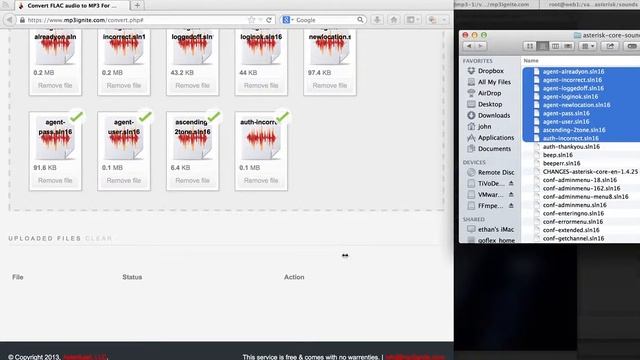The width and height of the screenshot is (640, 360).
Task: Switch Finder to list view
Action: (x=542, y=46)
